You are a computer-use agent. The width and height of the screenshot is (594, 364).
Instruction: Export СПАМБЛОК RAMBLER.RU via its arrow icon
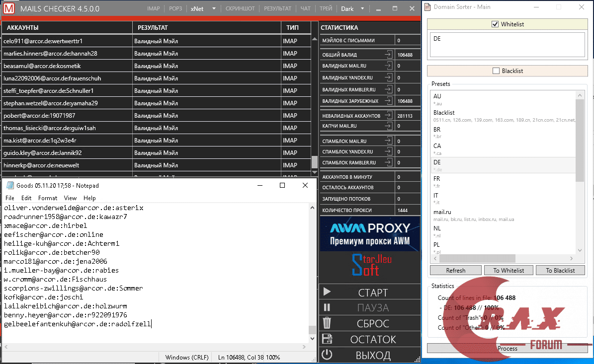388,162
